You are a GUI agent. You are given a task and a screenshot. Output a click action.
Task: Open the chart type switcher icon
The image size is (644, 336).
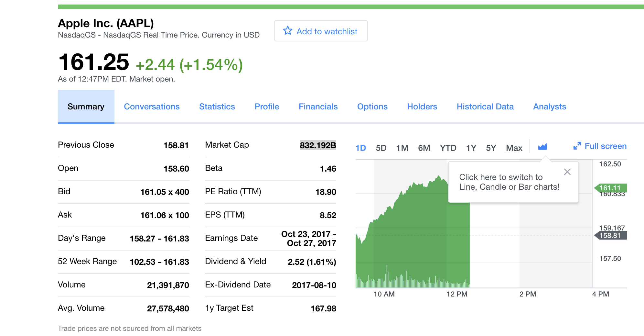542,147
